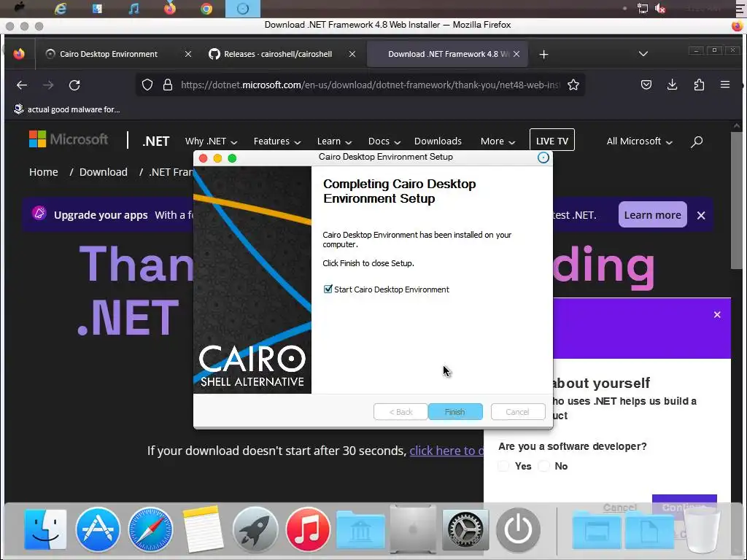This screenshot has height=560, width=747.
Task: Toggle Start Cairo Desktop Environment checkbox
Action: click(328, 289)
